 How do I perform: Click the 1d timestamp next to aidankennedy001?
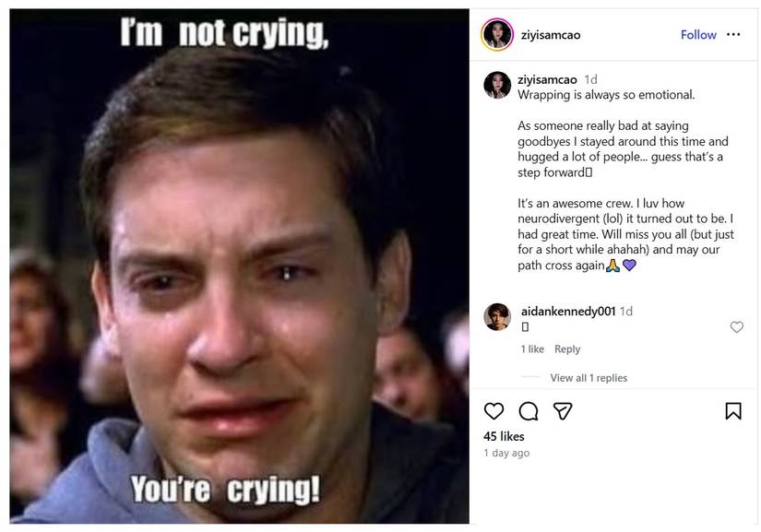pyautogui.click(x=626, y=312)
